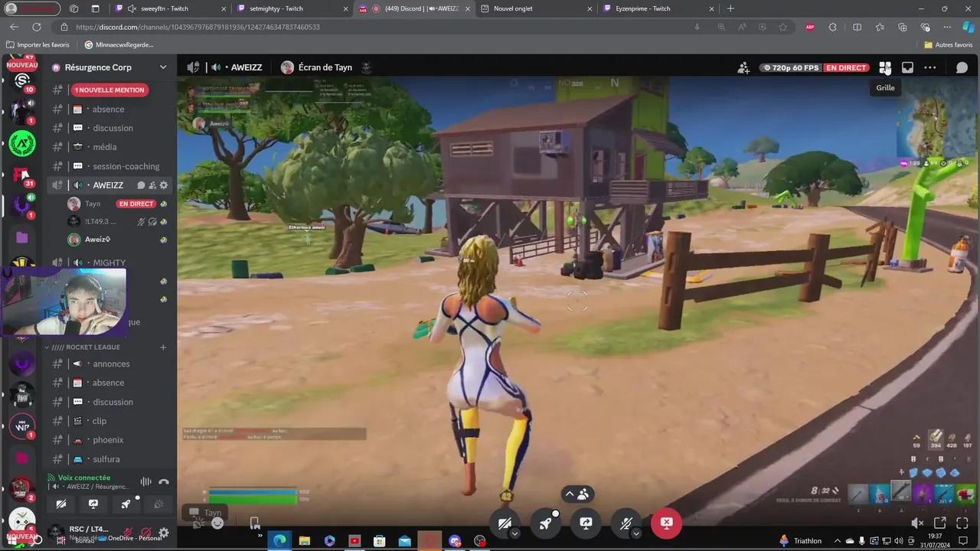Open user settings with the gear icon

tap(164, 533)
